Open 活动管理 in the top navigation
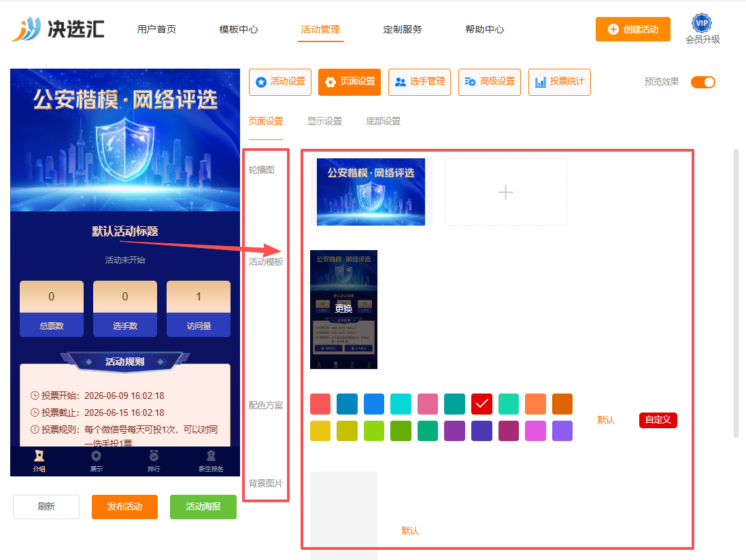 tap(320, 29)
